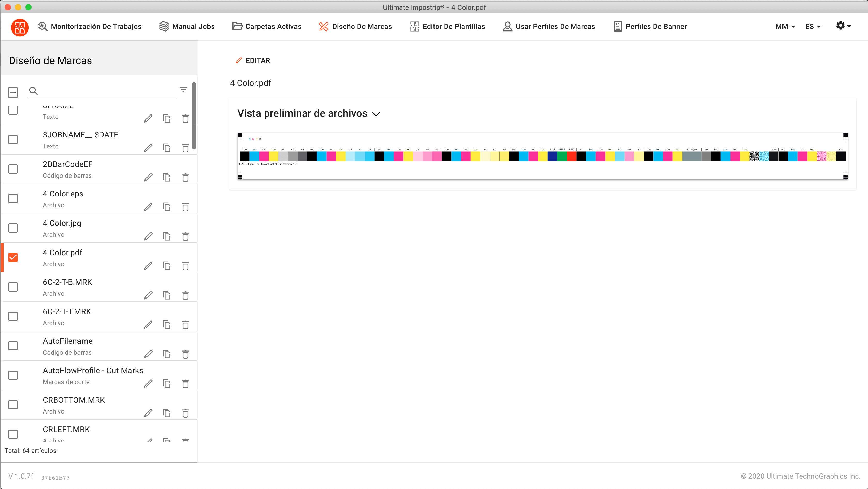This screenshot has height=489, width=868.
Task: Uncheck the 4 Color.pdf checkbox
Action: click(13, 257)
